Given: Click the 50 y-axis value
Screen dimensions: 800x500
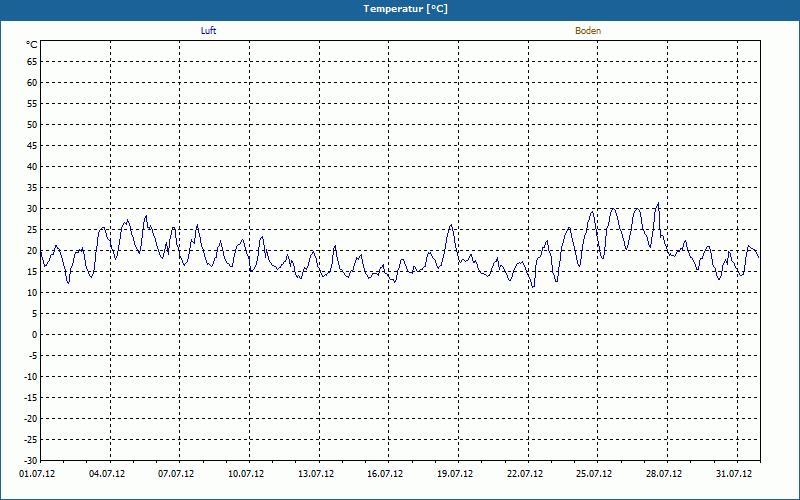Looking at the screenshot, I should click(x=32, y=124).
